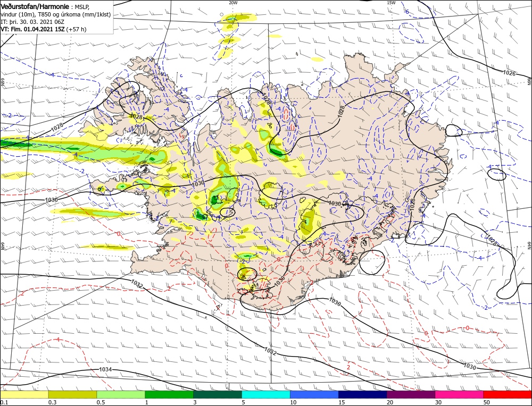This screenshot has height=406, width=532.
Task: Click the 1034 isobar label
Action: coord(105,369)
